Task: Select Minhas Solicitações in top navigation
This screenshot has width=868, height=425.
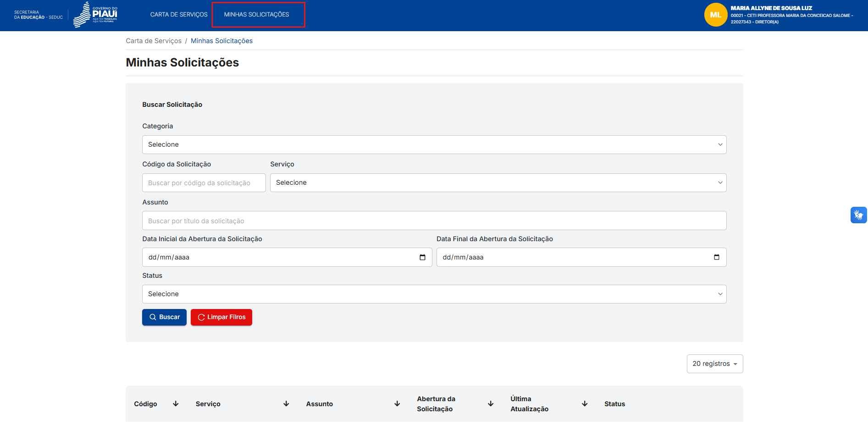Action: pyautogui.click(x=256, y=15)
